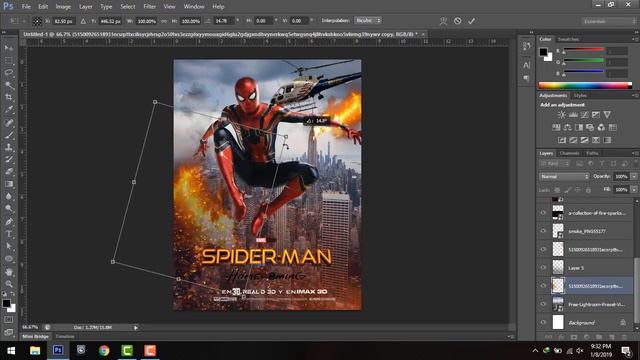Viewport: 640px width, 360px height.
Task: Click the rotation angle input field
Action: coord(224,21)
